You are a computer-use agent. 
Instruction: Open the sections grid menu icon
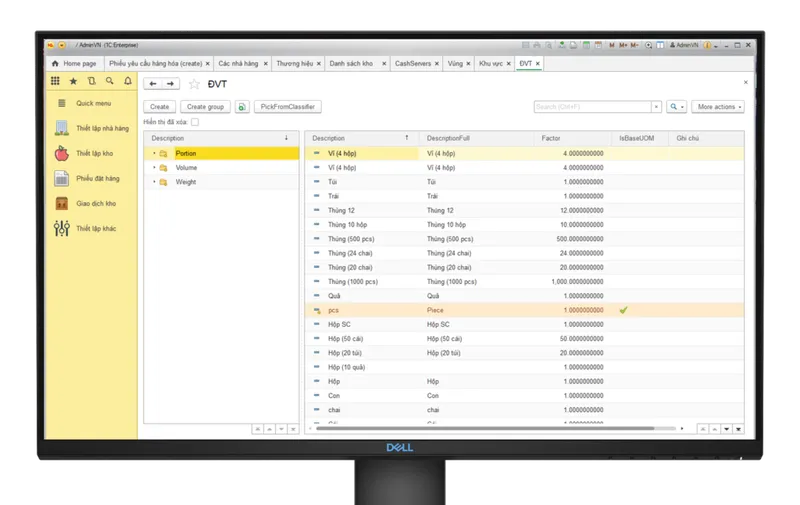[x=55, y=81]
